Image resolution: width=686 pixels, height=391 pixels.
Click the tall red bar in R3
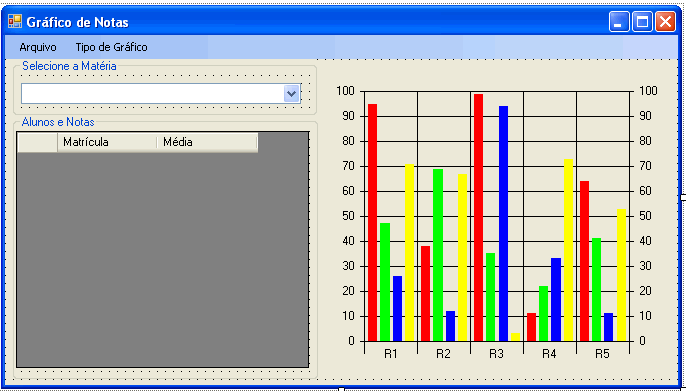coord(478,217)
